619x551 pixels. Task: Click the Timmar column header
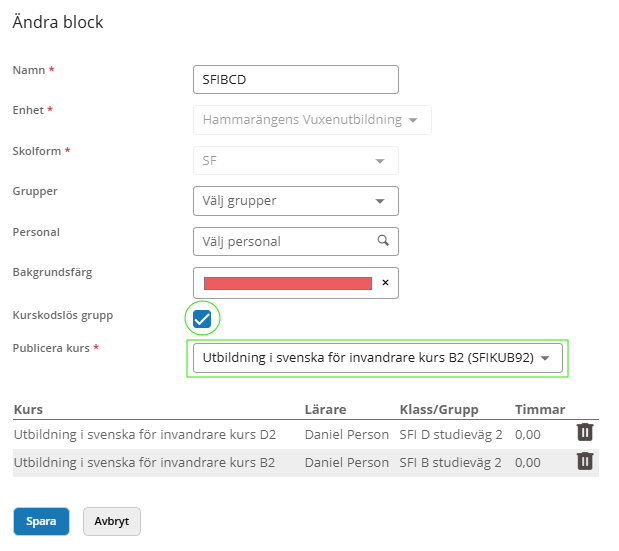tap(539, 409)
